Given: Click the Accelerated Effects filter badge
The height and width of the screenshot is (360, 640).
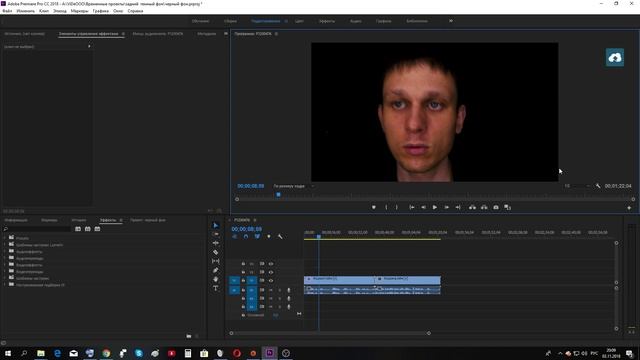Looking at the screenshot, I should pos(78,229).
